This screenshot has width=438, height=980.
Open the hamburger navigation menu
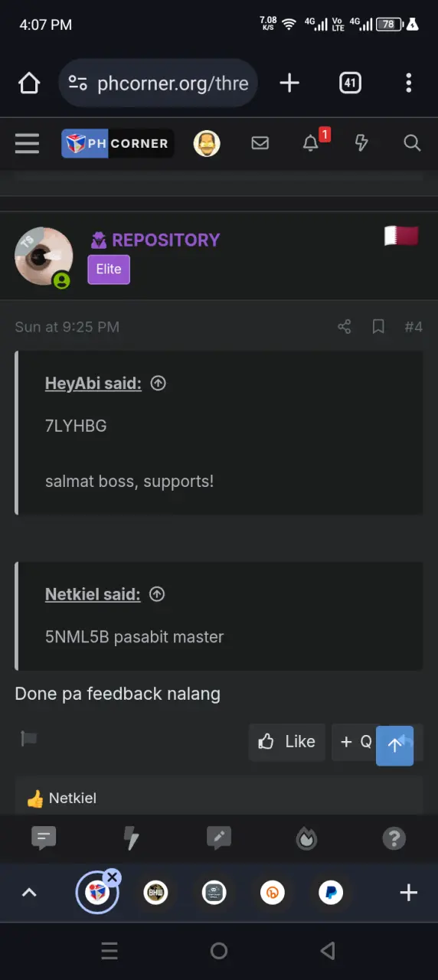[x=27, y=143]
